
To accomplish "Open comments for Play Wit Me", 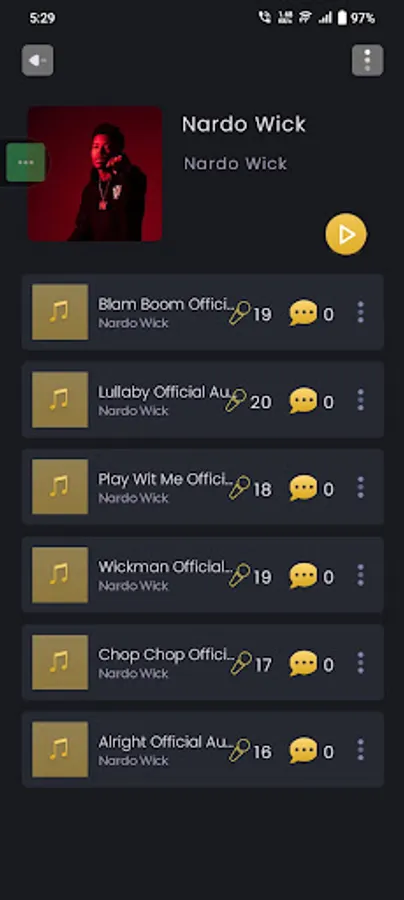I will click(304, 488).
